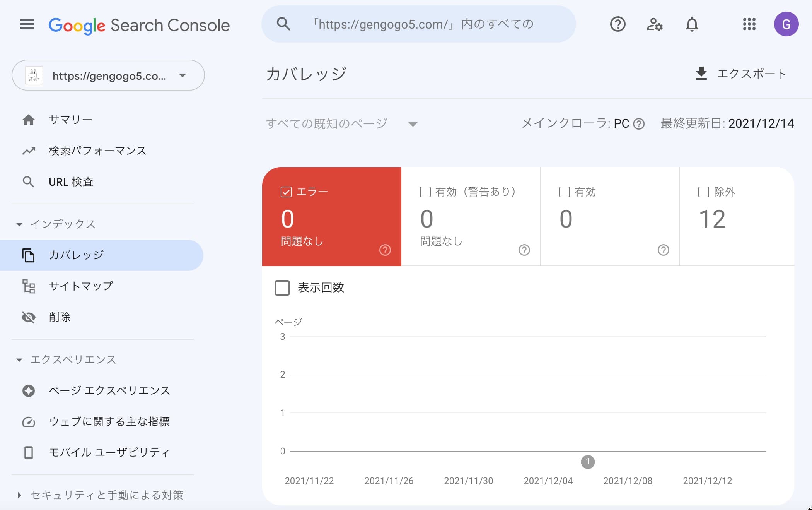Click the sitemap tree icon
The image size is (812, 510).
(x=29, y=286)
